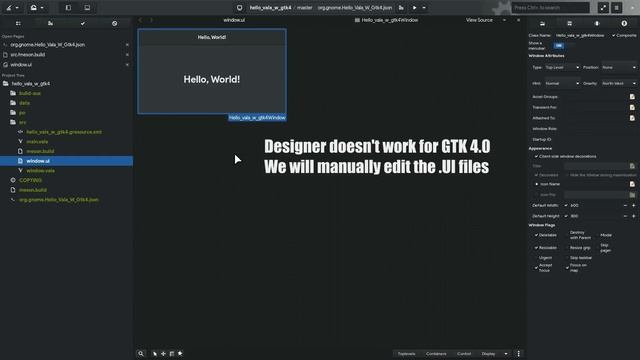Close src/meson.build open page
Image resolution: width=640 pixels, height=360 pixels.
127,54
